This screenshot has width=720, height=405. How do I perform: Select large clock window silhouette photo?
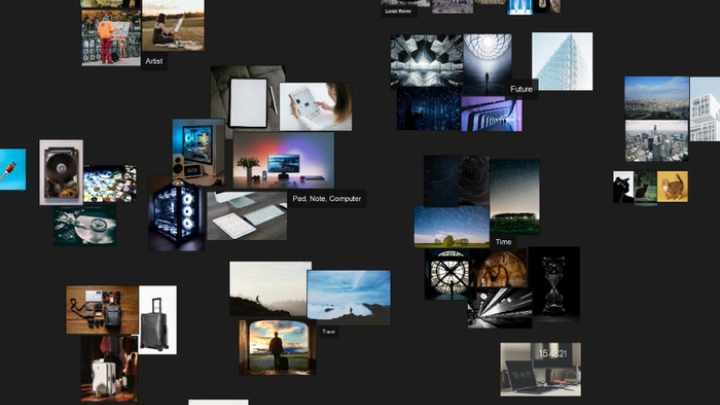tap(447, 275)
